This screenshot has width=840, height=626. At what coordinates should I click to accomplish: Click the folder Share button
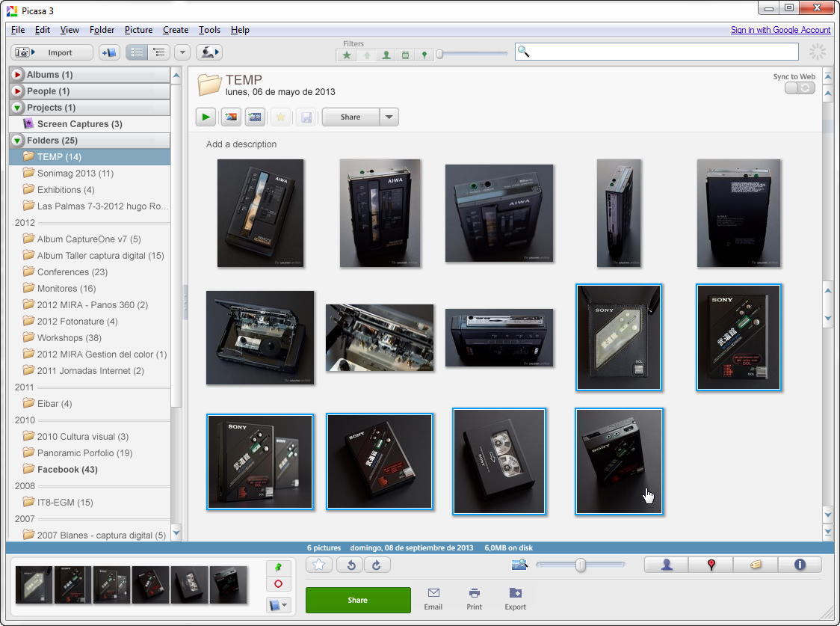pyautogui.click(x=350, y=117)
